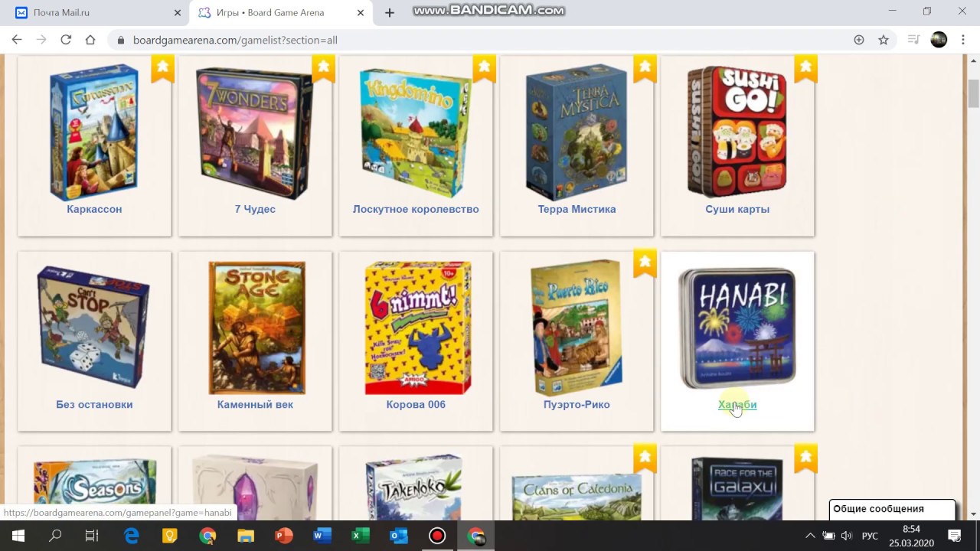This screenshot has height=551, width=980.
Task: Open the Terra Mystica box cover
Action: point(577,132)
